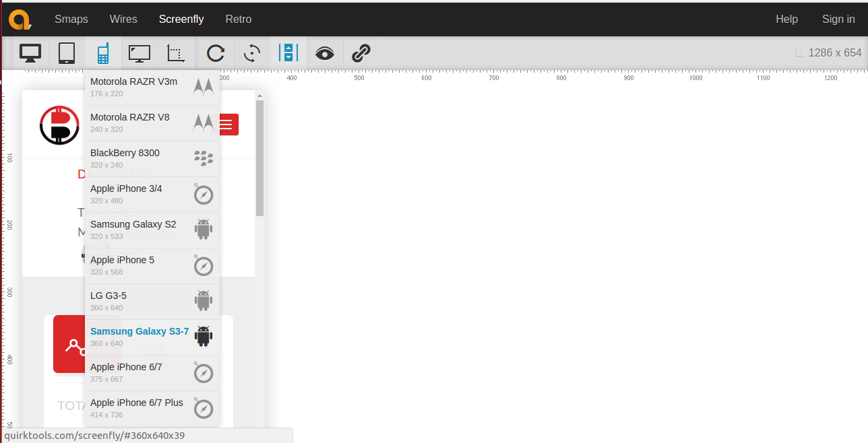Open the Smaps tab

click(71, 19)
